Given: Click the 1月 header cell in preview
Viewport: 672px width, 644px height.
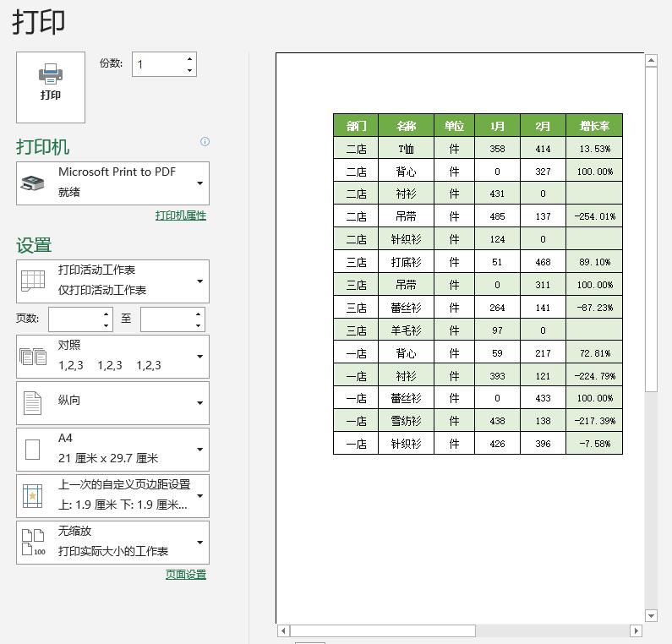Looking at the screenshot, I should (497, 126).
